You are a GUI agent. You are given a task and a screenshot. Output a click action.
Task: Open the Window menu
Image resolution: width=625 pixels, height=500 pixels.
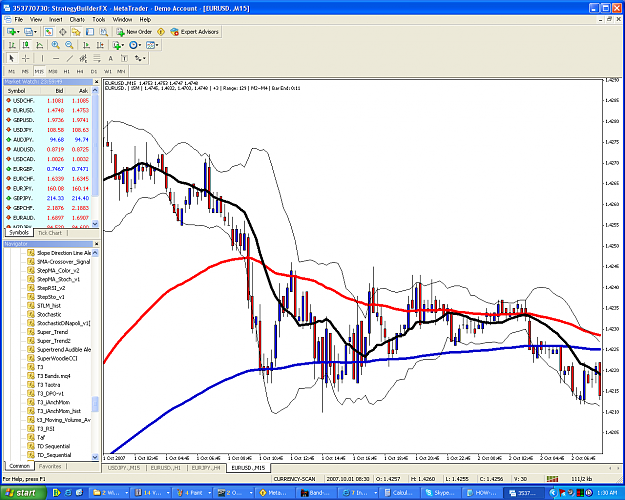(122, 19)
